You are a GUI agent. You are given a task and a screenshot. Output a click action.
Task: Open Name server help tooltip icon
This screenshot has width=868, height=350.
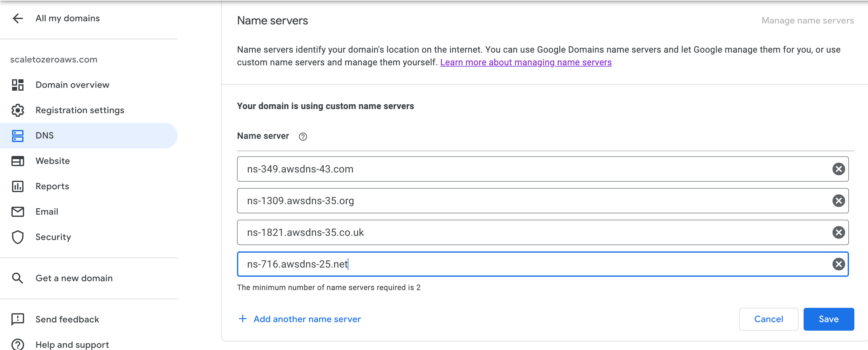click(303, 136)
